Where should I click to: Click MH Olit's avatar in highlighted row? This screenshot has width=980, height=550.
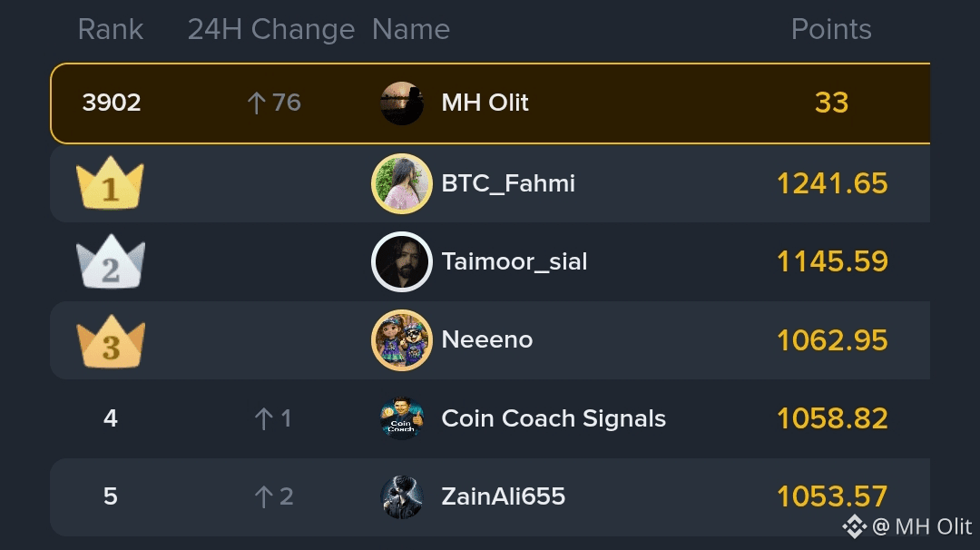point(402,103)
